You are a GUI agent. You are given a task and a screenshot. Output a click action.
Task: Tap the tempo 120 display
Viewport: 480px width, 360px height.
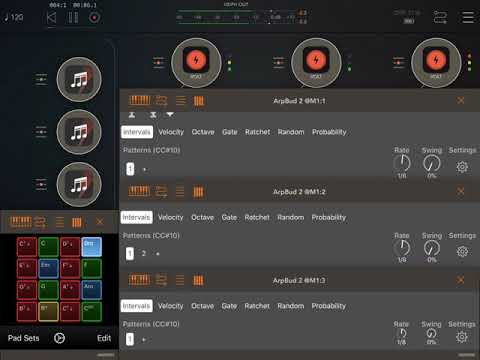point(14,17)
